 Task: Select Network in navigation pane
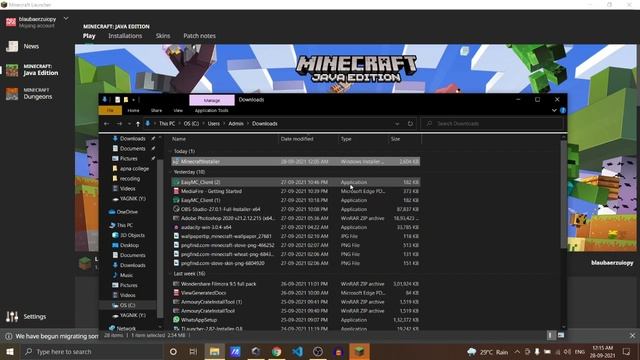pyautogui.click(x=122, y=328)
